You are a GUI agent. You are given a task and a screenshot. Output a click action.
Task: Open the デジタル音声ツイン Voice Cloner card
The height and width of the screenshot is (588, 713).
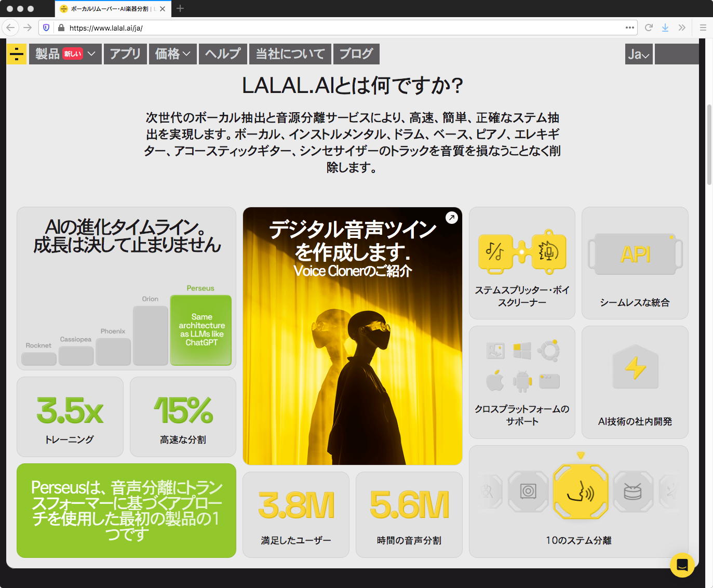(353, 336)
